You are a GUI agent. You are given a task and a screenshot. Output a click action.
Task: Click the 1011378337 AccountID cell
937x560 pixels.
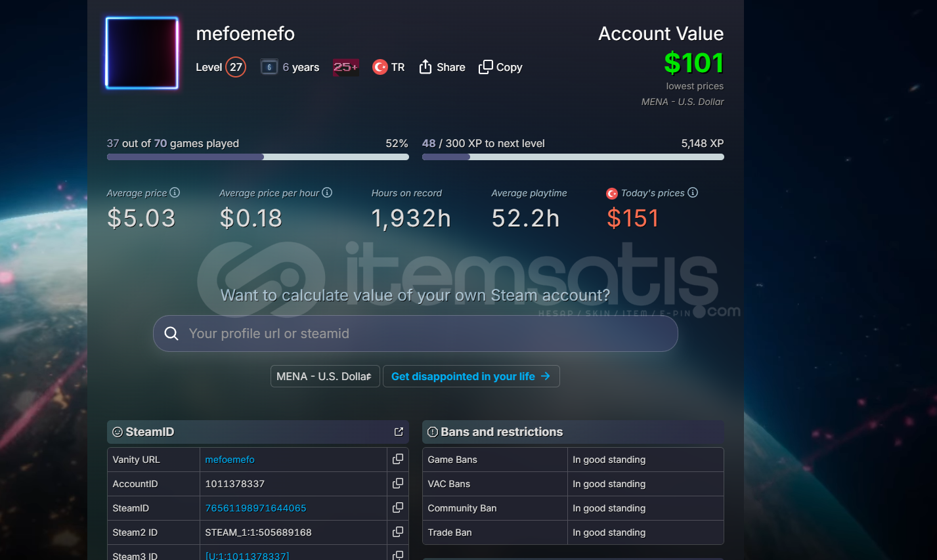(294, 484)
